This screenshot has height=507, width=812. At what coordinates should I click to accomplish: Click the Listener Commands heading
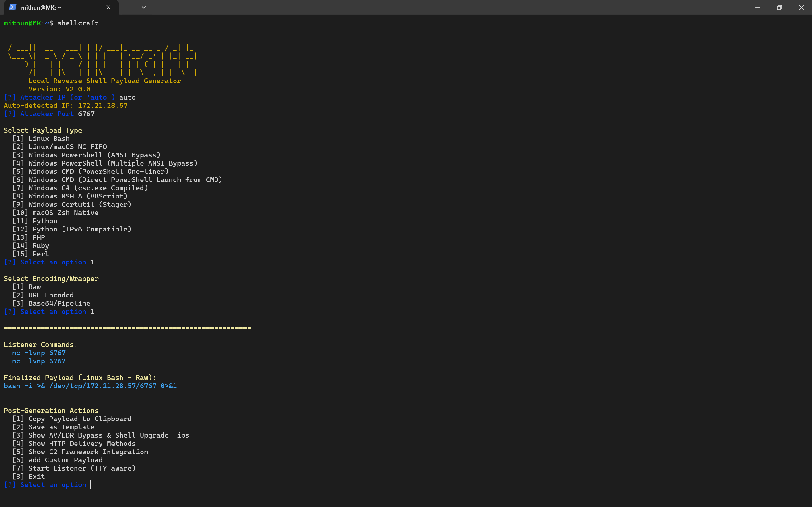[x=41, y=345]
